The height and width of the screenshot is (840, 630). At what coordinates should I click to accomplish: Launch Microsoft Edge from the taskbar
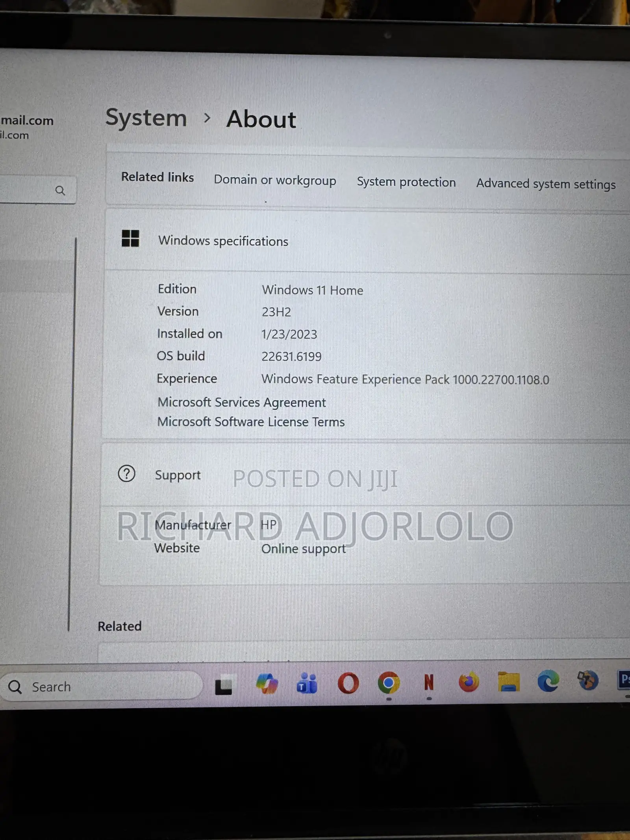click(548, 681)
